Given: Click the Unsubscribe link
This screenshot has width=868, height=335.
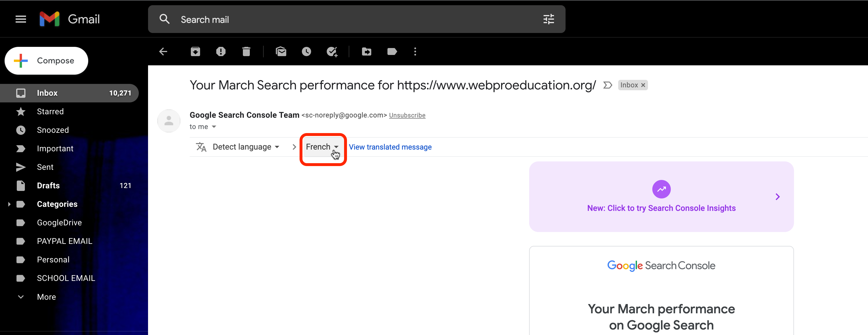Looking at the screenshot, I should coord(407,115).
